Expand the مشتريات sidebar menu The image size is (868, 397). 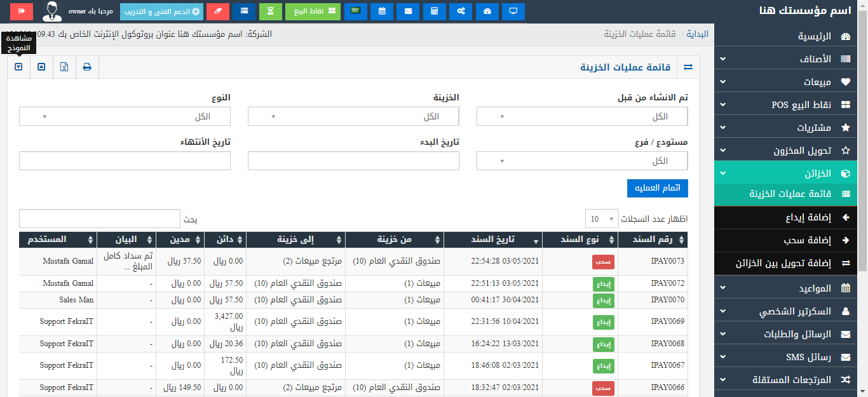790,128
